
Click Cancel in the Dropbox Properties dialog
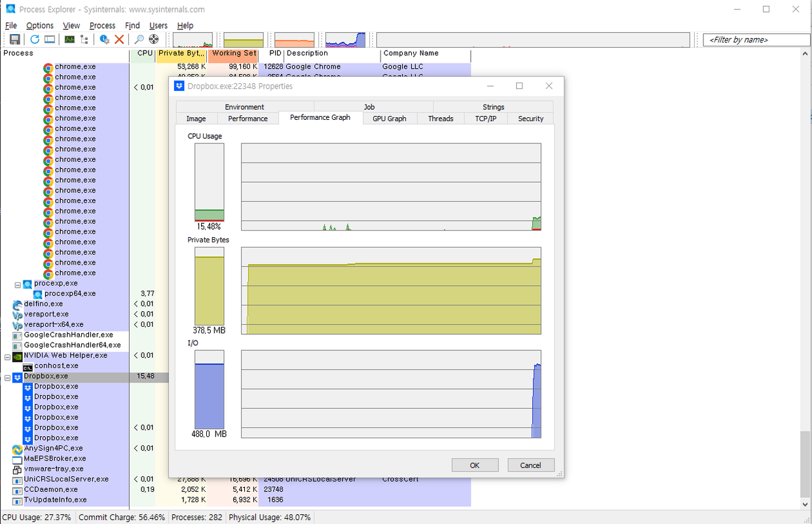[531, 465]
